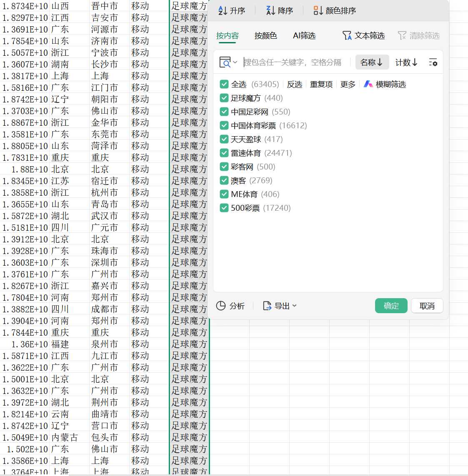468x476 pixels.
Task: Click the search mode magnifier icon
Action: 225,62
